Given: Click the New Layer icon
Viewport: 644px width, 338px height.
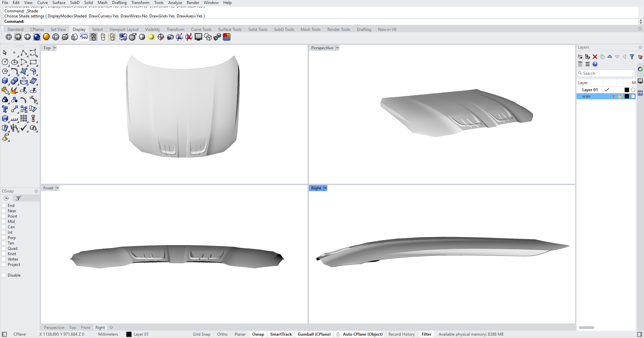Looking at the screenshot, I should 580,57.
